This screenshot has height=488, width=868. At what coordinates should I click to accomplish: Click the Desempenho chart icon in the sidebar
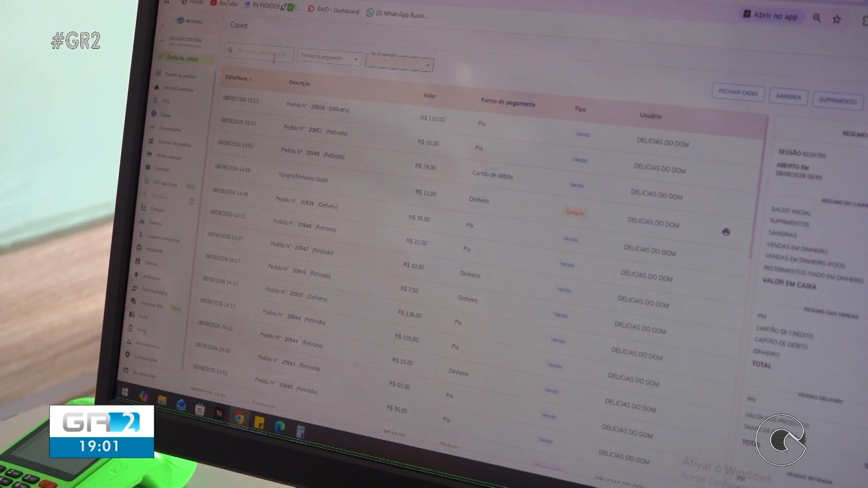pos(152,127)
